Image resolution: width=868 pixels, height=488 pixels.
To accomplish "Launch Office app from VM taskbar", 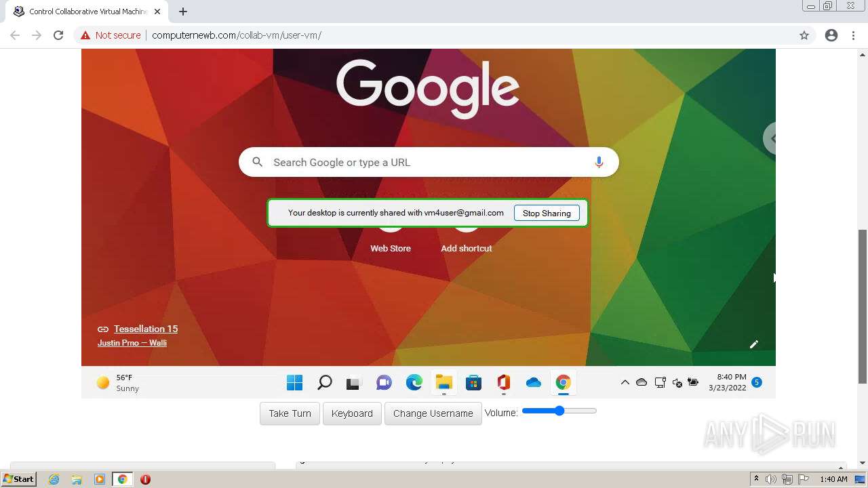I will click(503, 383).
